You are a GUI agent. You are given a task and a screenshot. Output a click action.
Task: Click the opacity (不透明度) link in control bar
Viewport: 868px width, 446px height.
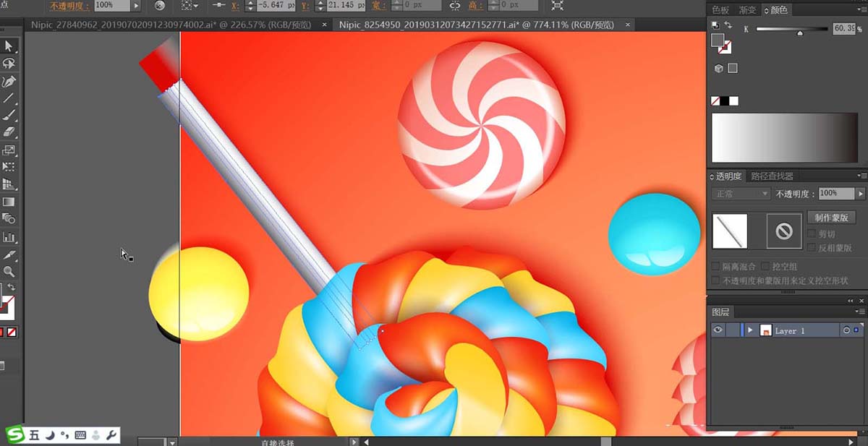(70, 5)
